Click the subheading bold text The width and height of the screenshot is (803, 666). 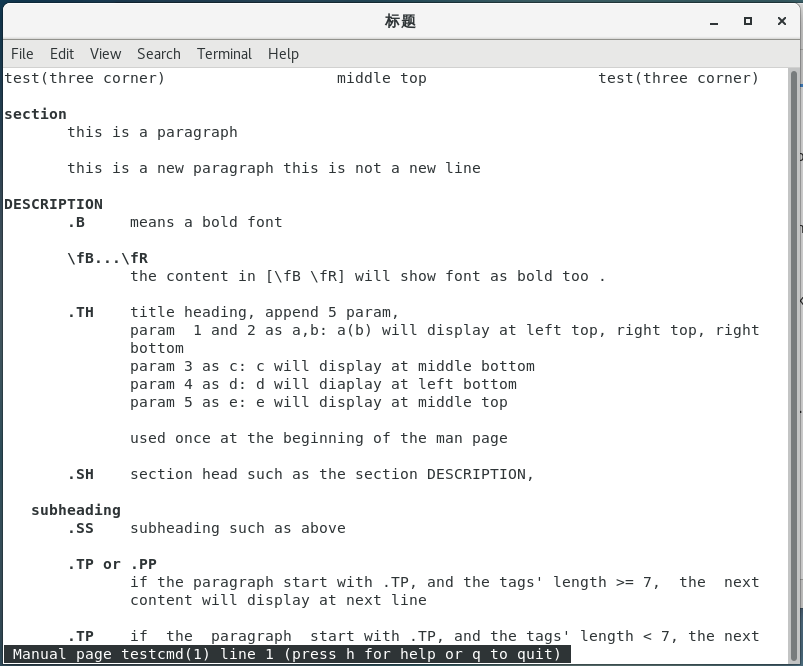tap(75, 510)
